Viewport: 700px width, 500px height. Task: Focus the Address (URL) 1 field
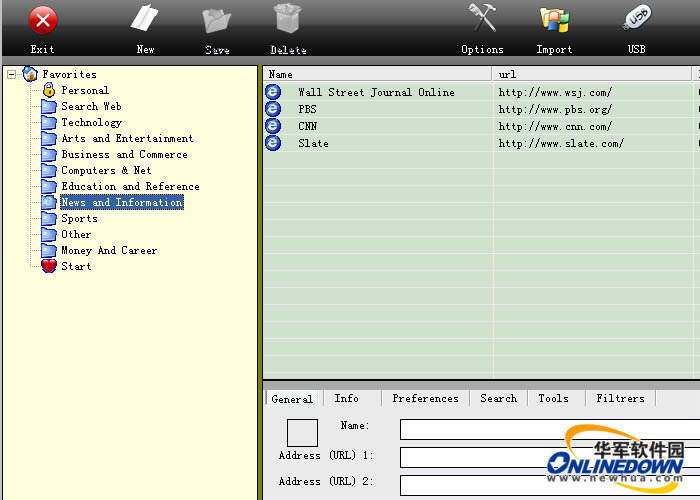[550, 457]
